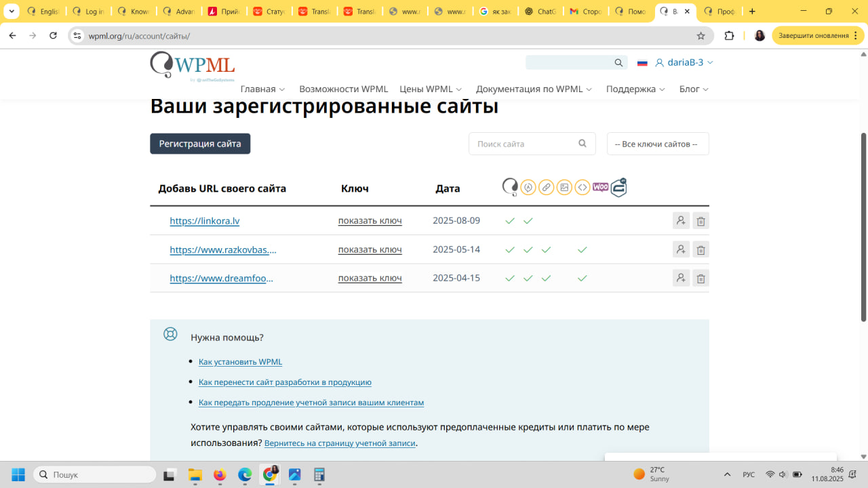This screenshot has width=868, height=488.
Task: Bookmark this page with the star icon
Action: (x=701, y=36)
